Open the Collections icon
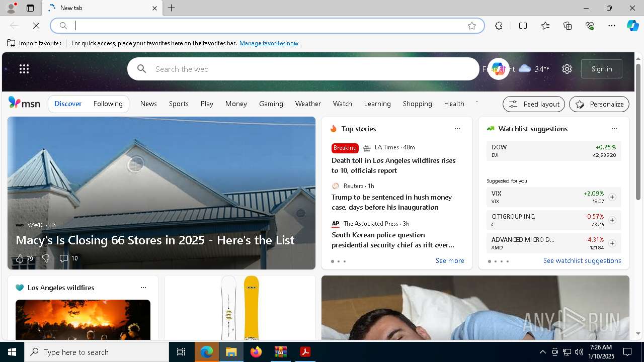644x362 pixels. pos(568,26)
